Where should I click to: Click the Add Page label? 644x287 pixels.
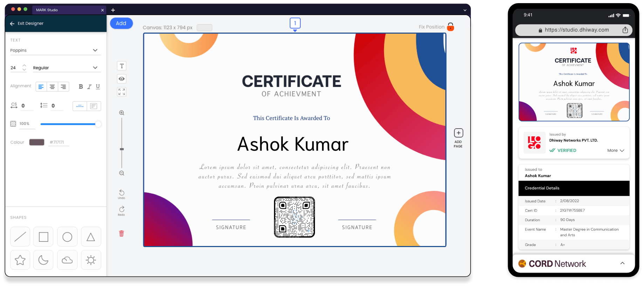(458, 144)
